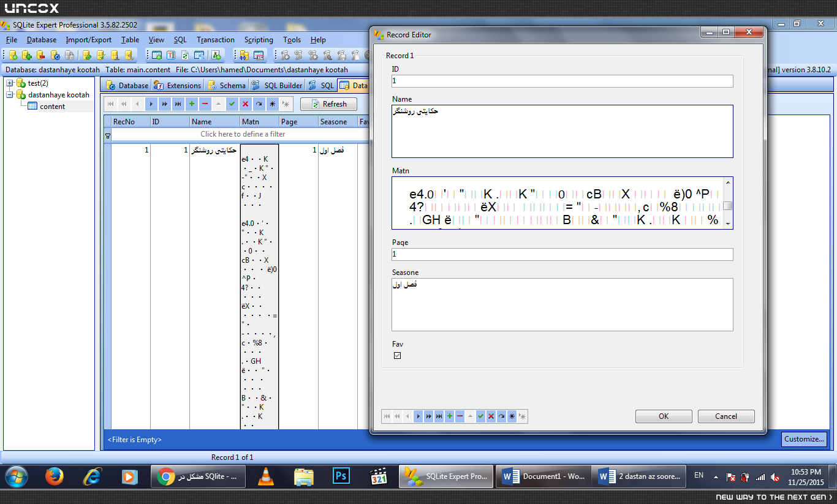Click the Name column header
This screenshot has height=504, width=837.
click(x=214, y=122)
